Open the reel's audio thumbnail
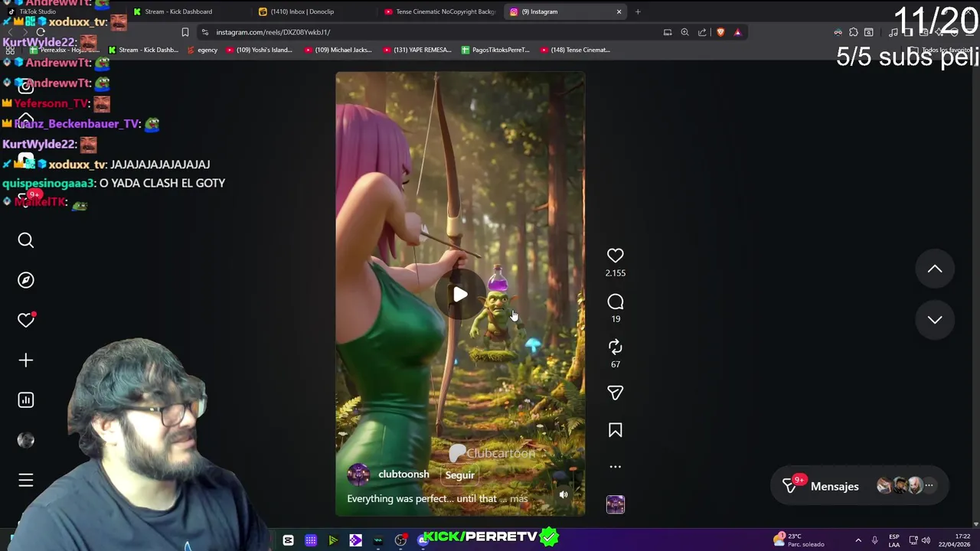 [x=616, y=504]
